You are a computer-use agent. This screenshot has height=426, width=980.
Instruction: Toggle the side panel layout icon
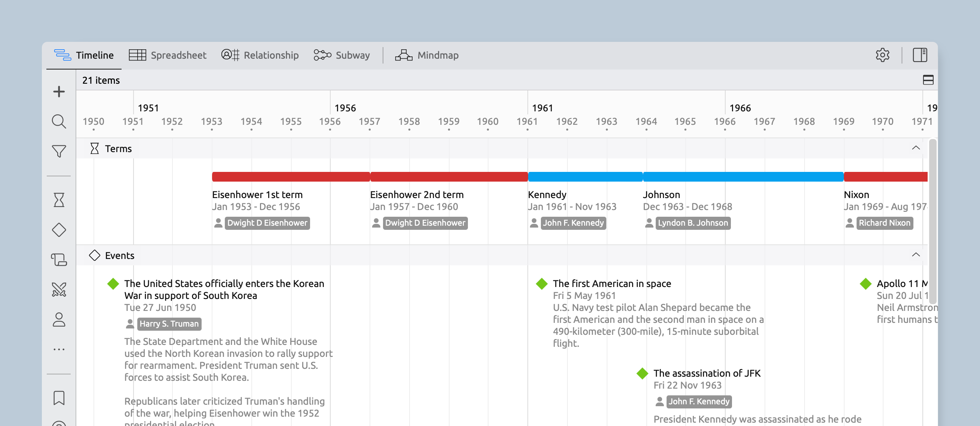pos(920,55)
